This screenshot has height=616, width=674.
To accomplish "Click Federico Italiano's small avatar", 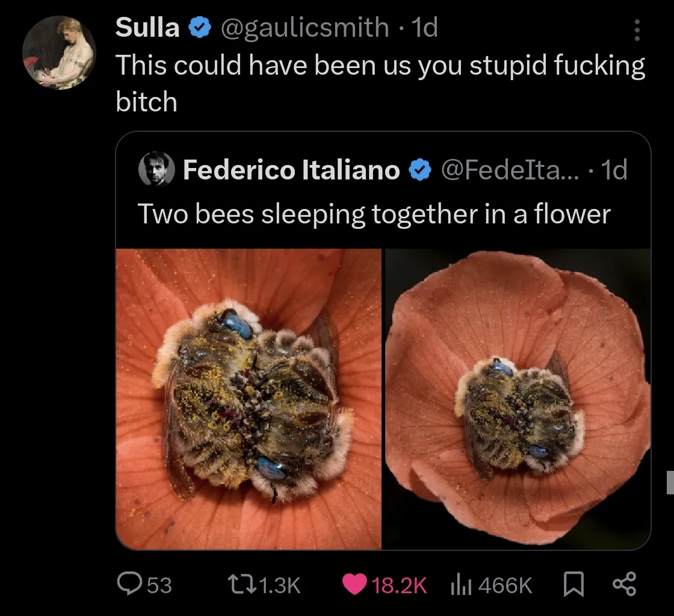I will point(156,169).
